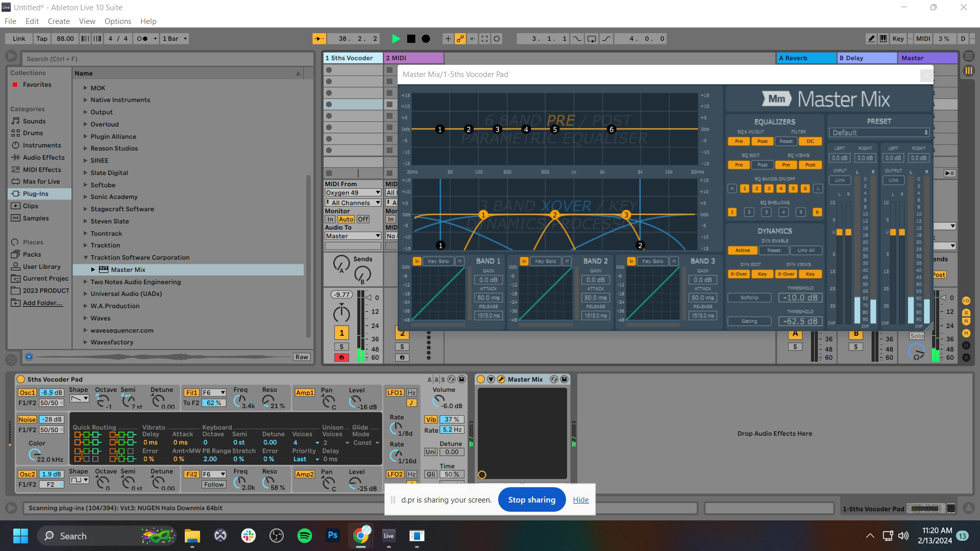
Task: Toggle the Loop switch in transport
Action: pos(592,39)
